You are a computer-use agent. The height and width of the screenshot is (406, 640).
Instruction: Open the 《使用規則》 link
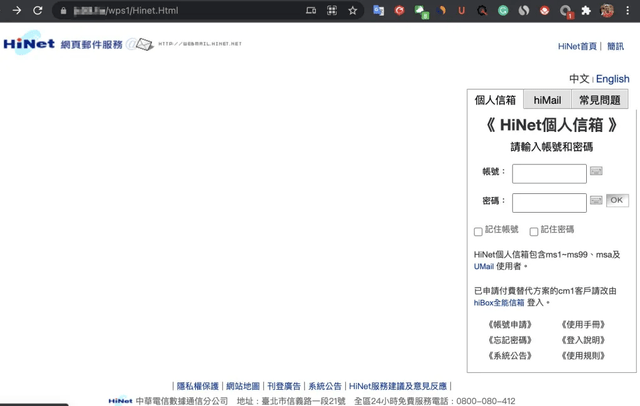(583, 356)
